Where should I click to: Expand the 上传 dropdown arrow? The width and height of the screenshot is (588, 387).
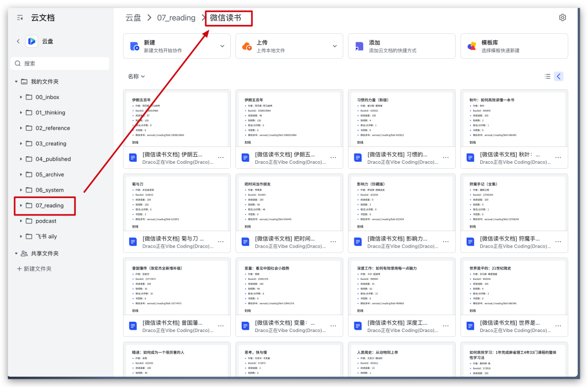(x=335, y=46)
